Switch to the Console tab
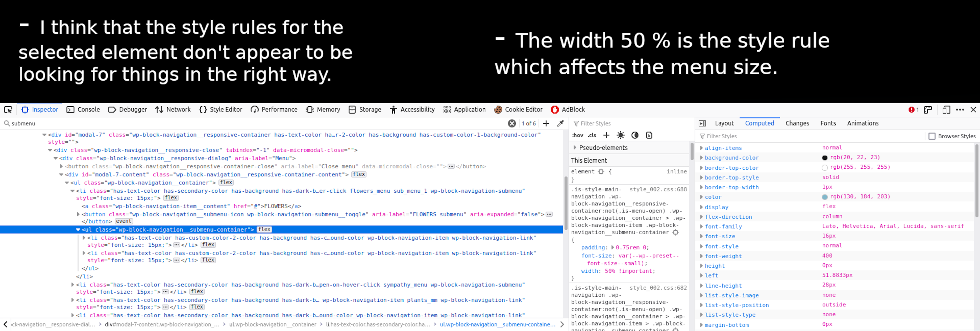This screenshot has width=980, height=331. coord(83,110)
